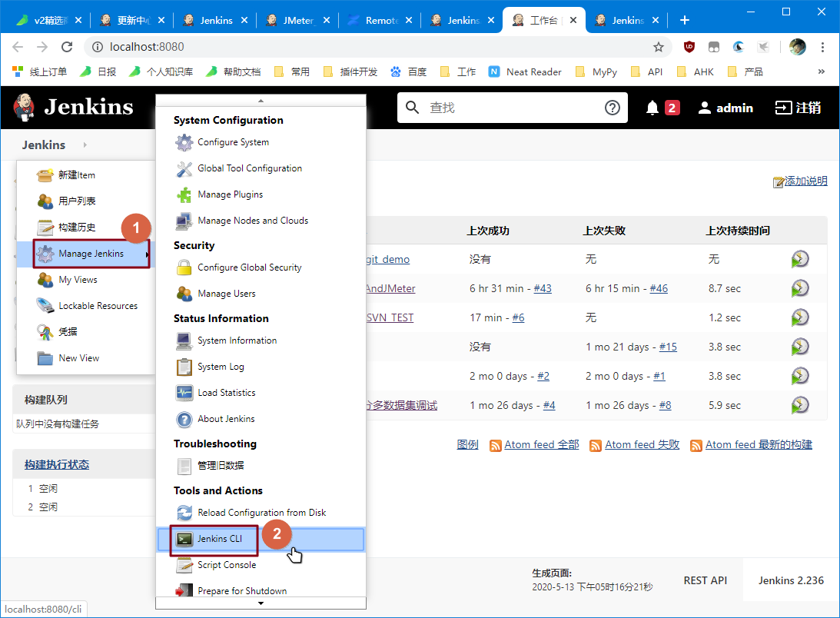Open the git_demo project link
This screenshot has width=840, height=618.
[388, 259]
